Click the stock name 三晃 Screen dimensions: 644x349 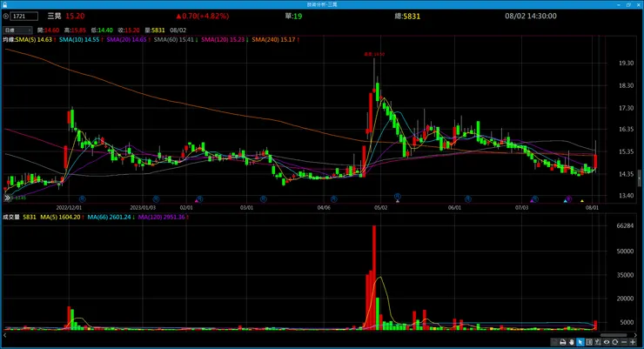click(54, 16)
